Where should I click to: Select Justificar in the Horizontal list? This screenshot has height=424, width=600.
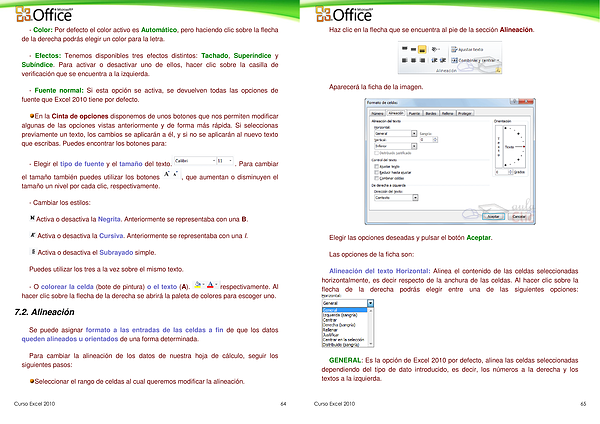click(x=345, y=335)
